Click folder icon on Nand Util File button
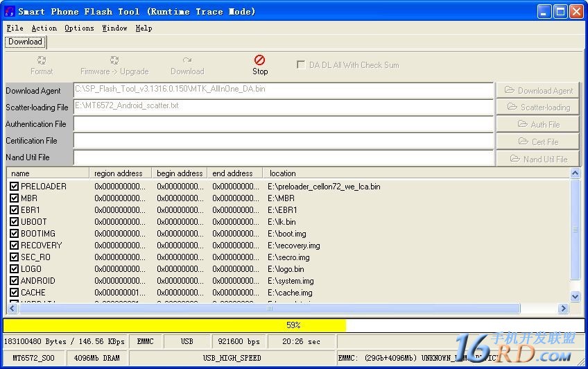Screen dimensions: 588x369 click(515, 158)
